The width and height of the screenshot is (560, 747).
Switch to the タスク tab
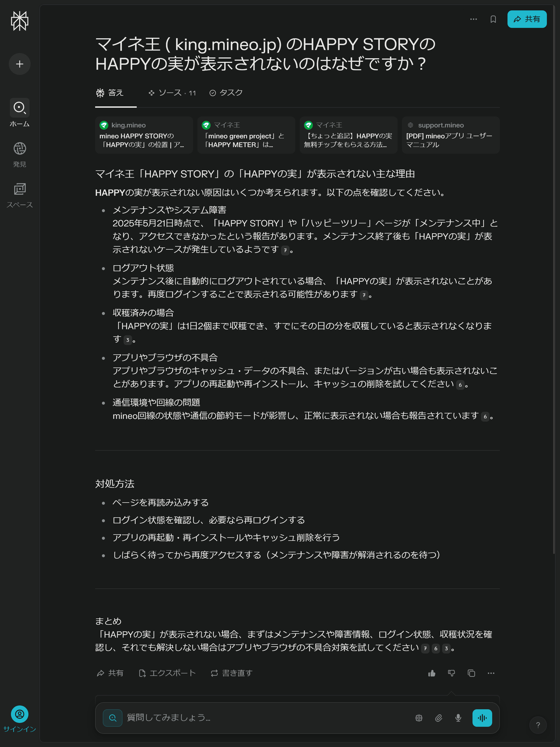click(226, 93)
